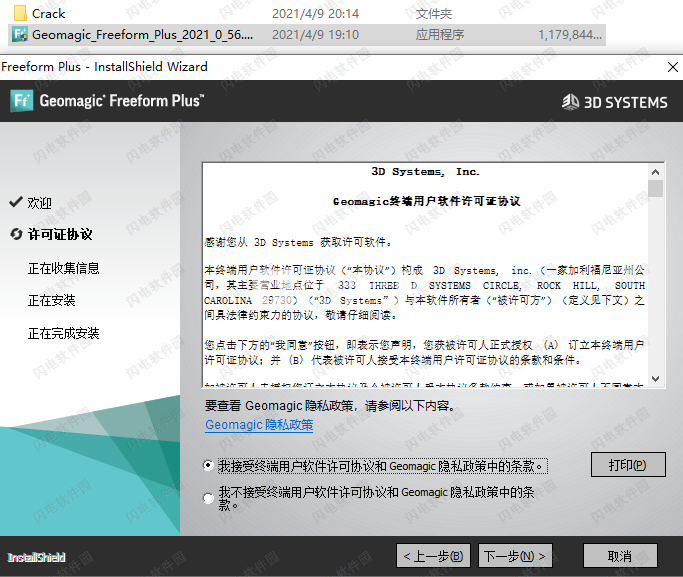Click the 许可证协议 step label
Viewport: 683px width, 577px height.
pos(60,234)
